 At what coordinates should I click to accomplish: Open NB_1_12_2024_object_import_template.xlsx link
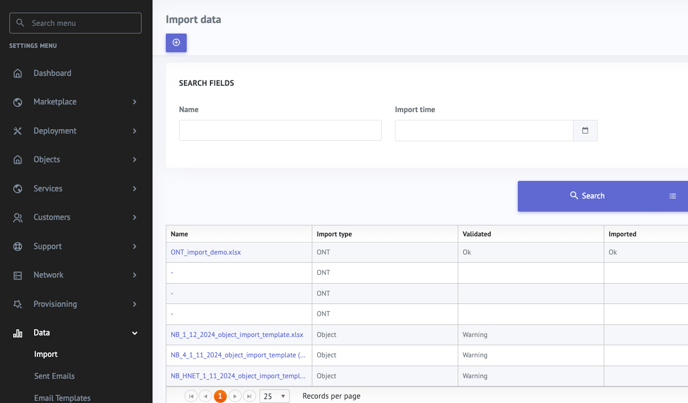click(x=237, y=335)
